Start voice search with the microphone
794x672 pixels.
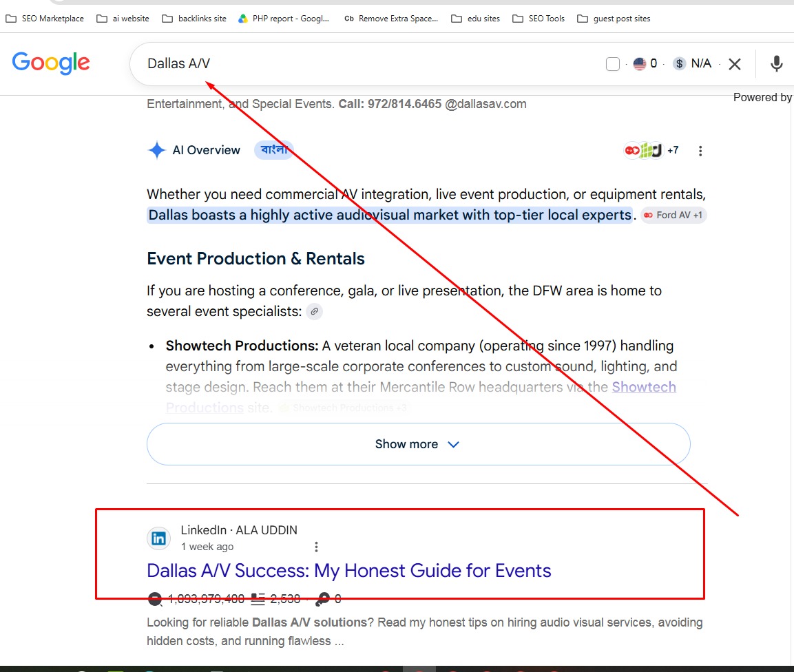click(x=776, y=64)
